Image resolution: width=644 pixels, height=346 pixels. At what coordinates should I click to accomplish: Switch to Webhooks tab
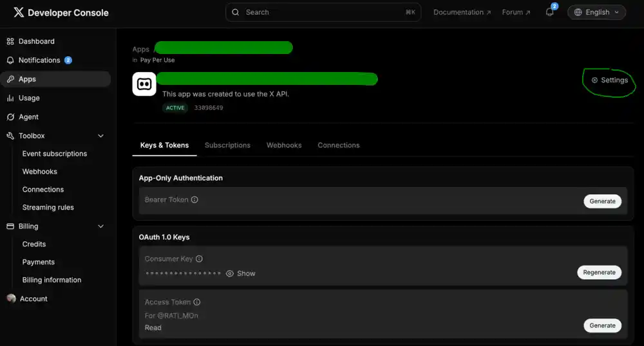(284, 145)
